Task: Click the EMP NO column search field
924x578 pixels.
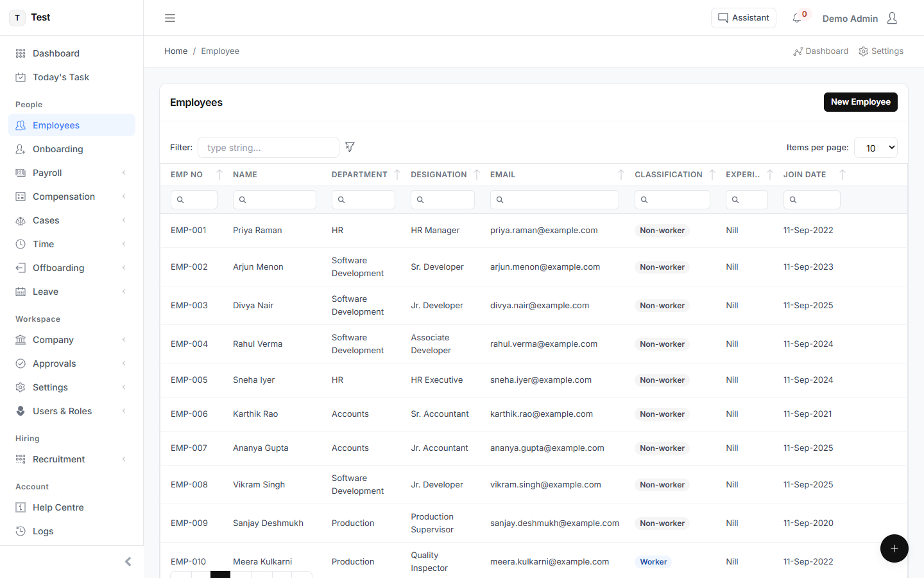Action: click(x=194, y=200)
